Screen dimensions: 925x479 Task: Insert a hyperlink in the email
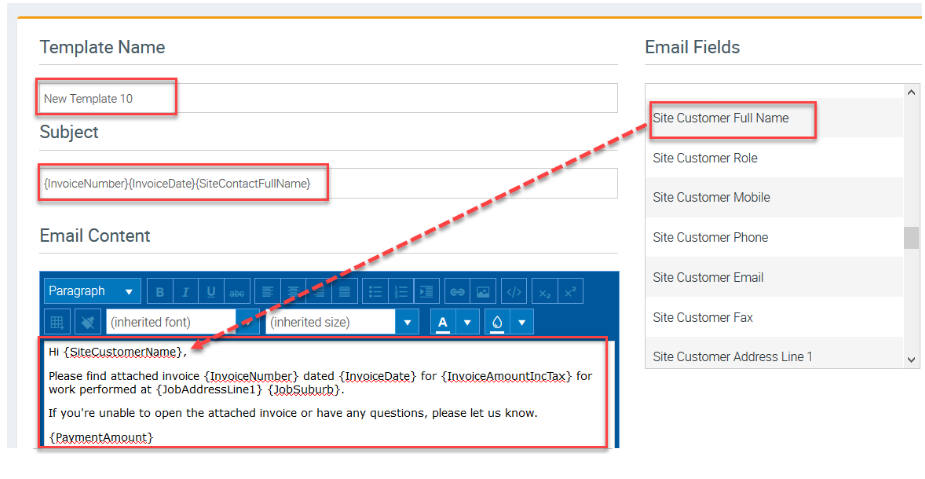(457, 292)
